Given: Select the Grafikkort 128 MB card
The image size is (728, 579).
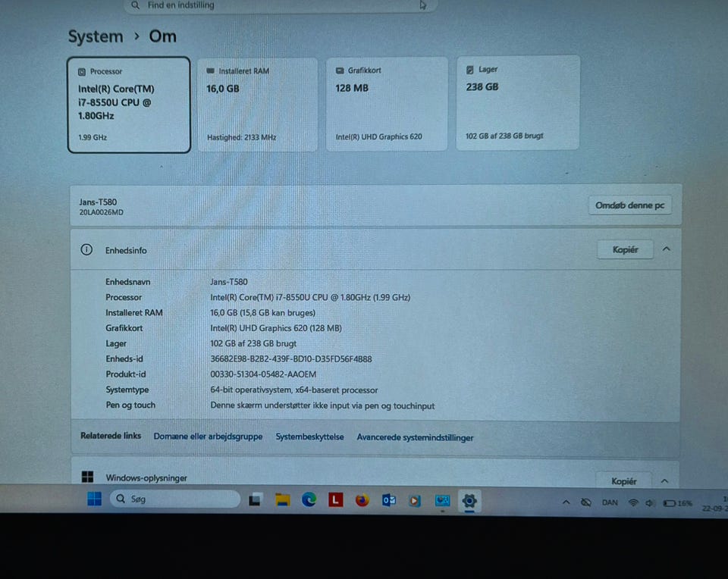Looking at the screenshot, I should point(387,104).
